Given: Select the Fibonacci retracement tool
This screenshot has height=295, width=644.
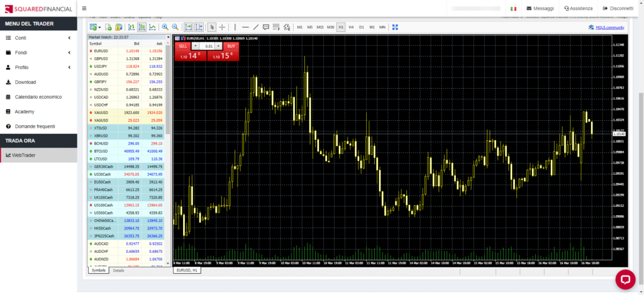Looking at the screenshot, I should coord(276,27).
